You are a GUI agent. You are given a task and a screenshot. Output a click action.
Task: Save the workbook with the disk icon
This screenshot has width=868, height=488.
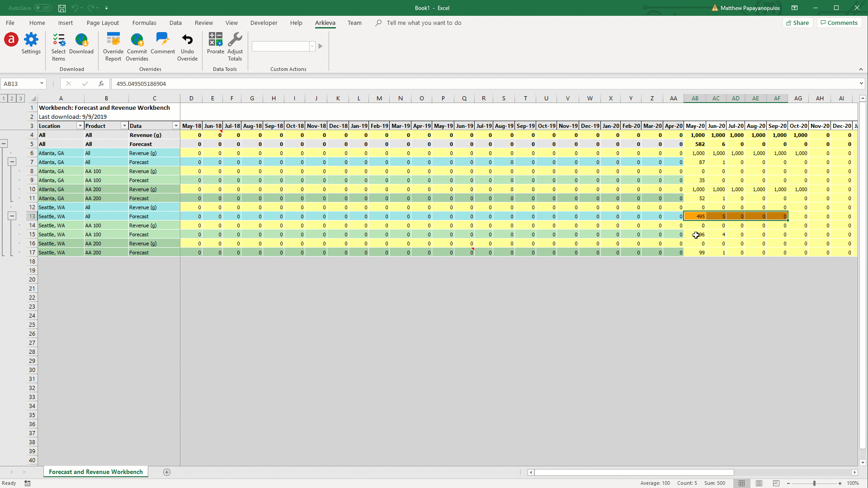point(62,8)
